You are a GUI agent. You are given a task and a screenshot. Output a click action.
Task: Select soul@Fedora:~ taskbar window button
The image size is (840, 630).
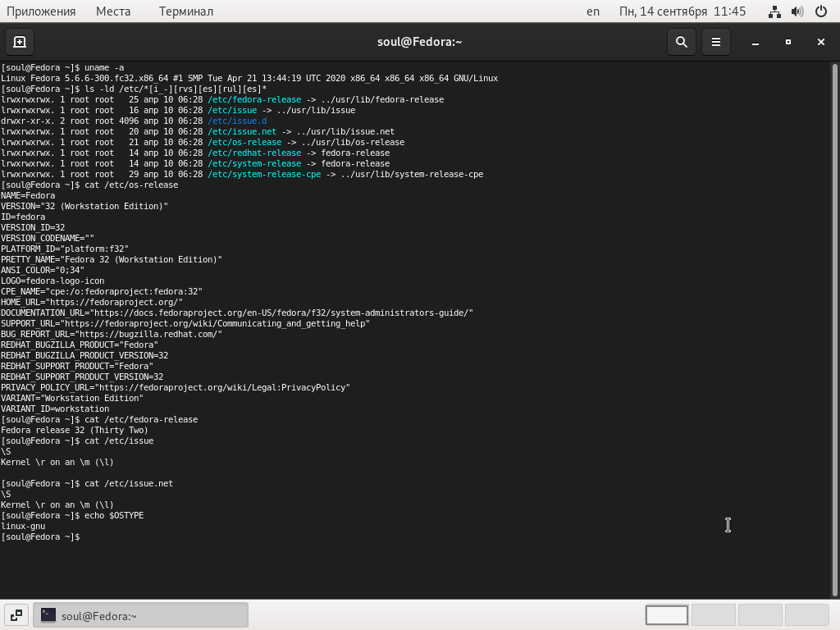coord(140,615)
